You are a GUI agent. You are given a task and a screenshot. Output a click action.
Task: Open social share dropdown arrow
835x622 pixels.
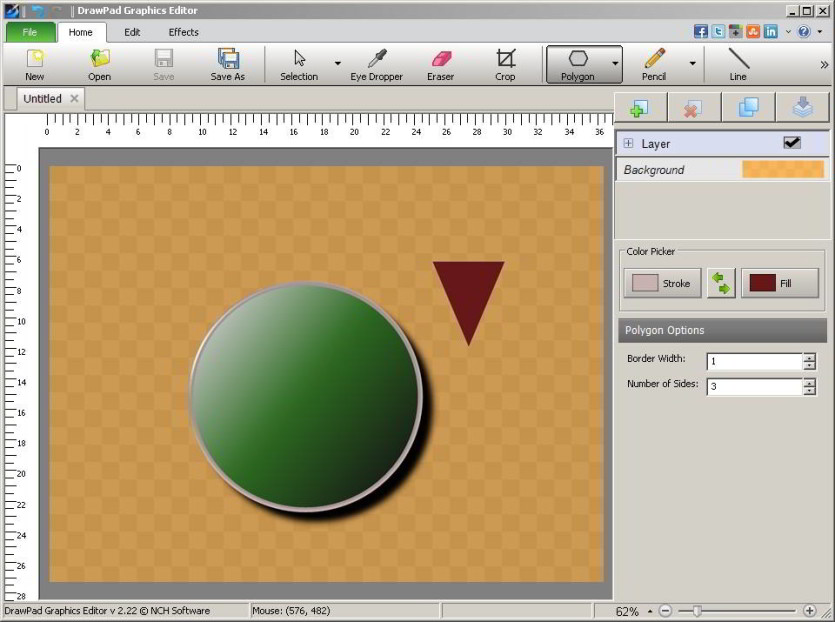pyautogui.click(x=788, y=32)
